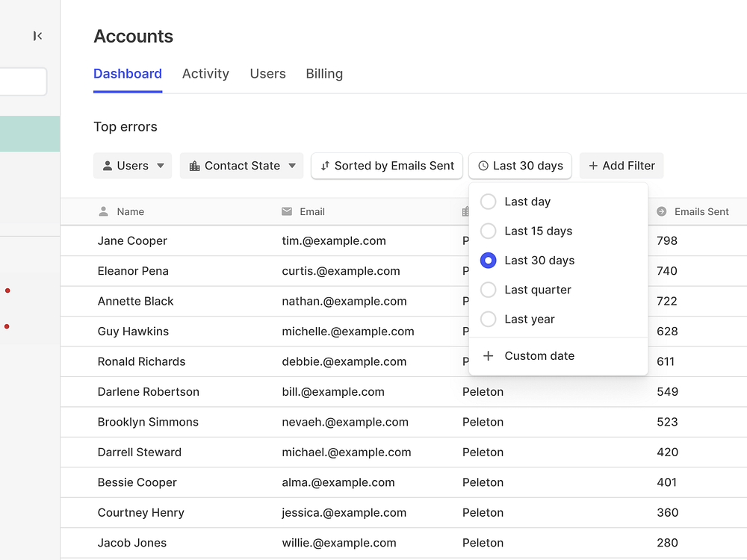Select the Last day radio option
The height and width of the screenshot is (560, 747).
[488, 202]
